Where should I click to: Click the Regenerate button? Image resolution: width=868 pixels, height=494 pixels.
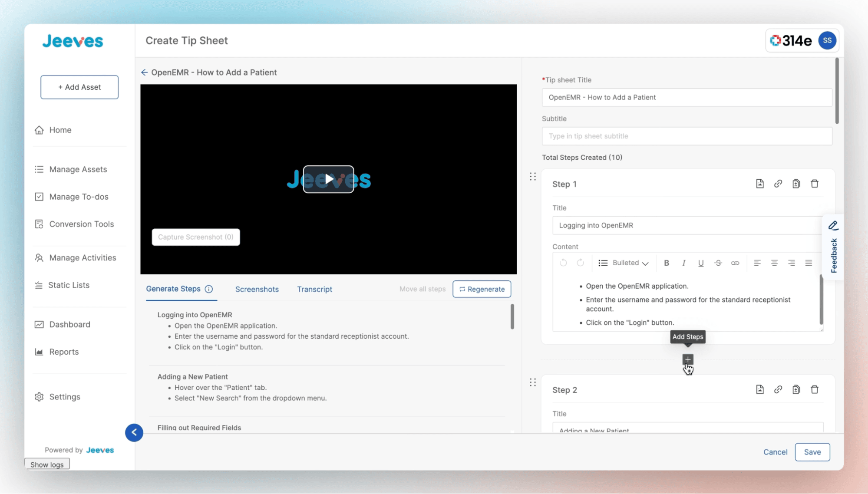[482, 289]
